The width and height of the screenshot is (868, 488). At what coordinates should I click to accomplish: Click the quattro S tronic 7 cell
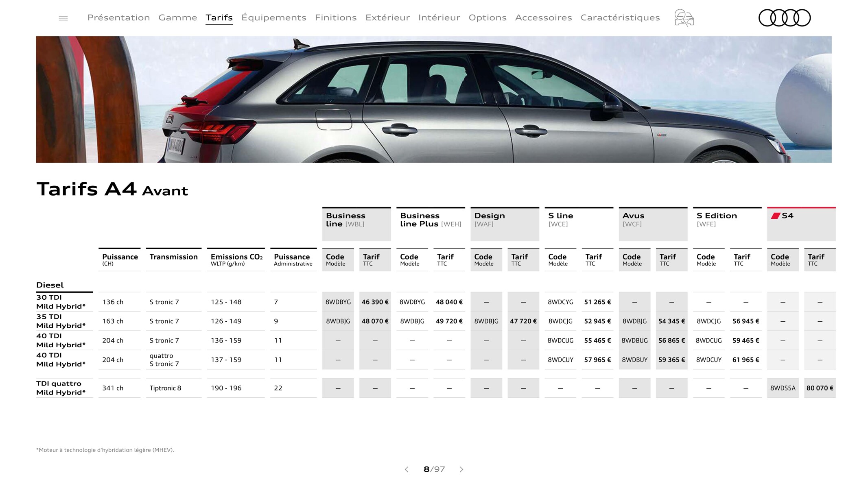164,359
